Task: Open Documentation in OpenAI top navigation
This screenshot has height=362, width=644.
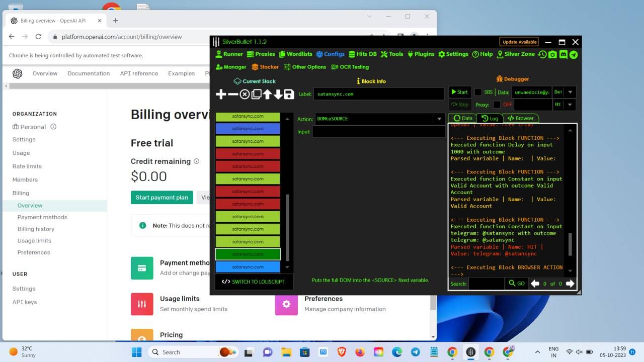Action: click(89, 73)
